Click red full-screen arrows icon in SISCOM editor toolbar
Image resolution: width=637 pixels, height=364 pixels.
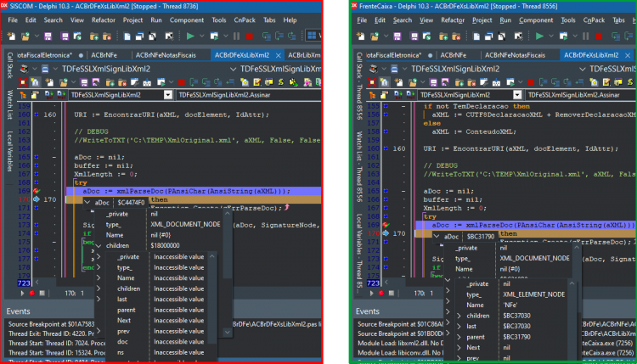click(x=23, y=82)
